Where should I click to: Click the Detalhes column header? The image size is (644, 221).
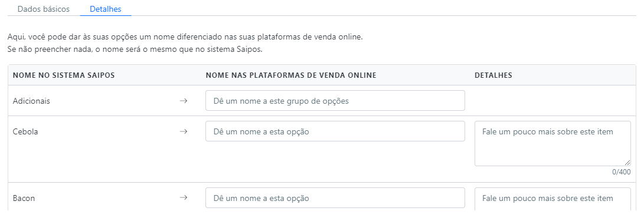click(493, 75)
